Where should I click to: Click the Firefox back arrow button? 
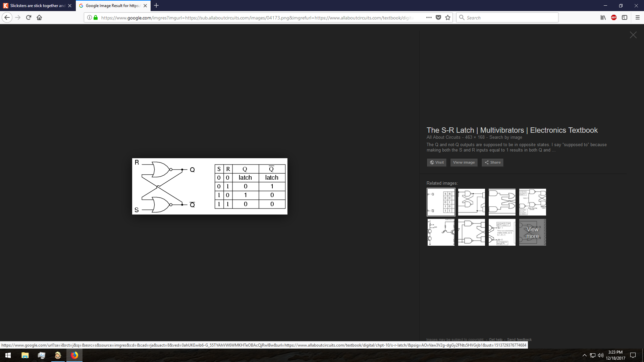pos(7,17)
